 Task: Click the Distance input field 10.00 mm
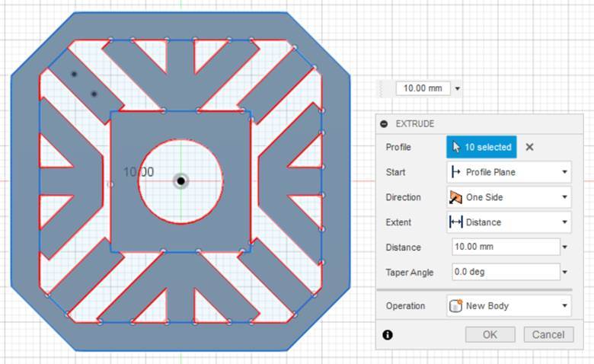(x=506, y=247)
